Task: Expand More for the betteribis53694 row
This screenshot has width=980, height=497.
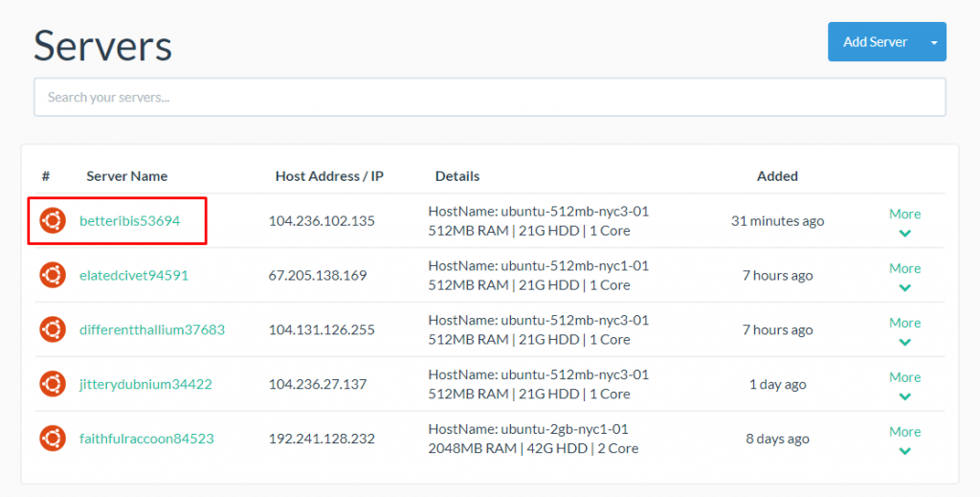Action: pos(904,222)
